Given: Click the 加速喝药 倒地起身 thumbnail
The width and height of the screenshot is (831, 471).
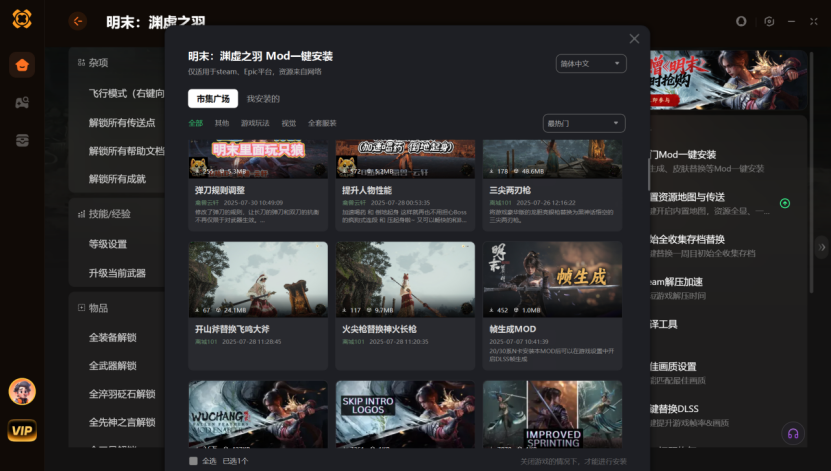Looking at the screenshot, I should click(x=405, y=159).
